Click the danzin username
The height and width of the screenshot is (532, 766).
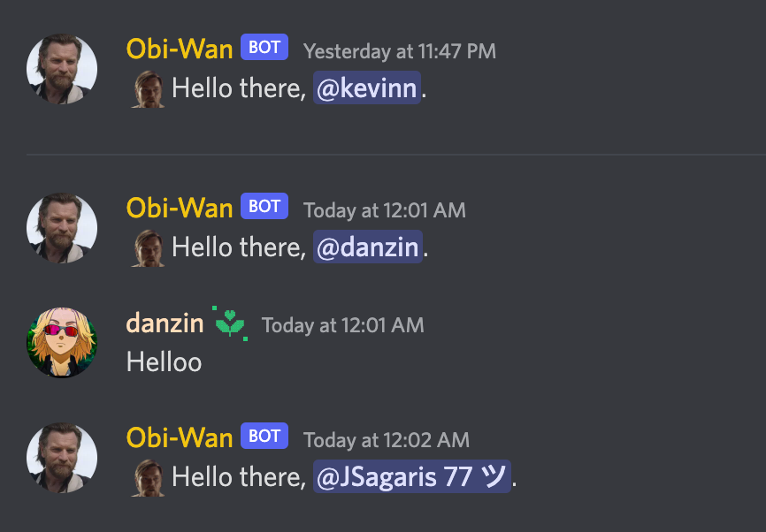tap(165, 323)
